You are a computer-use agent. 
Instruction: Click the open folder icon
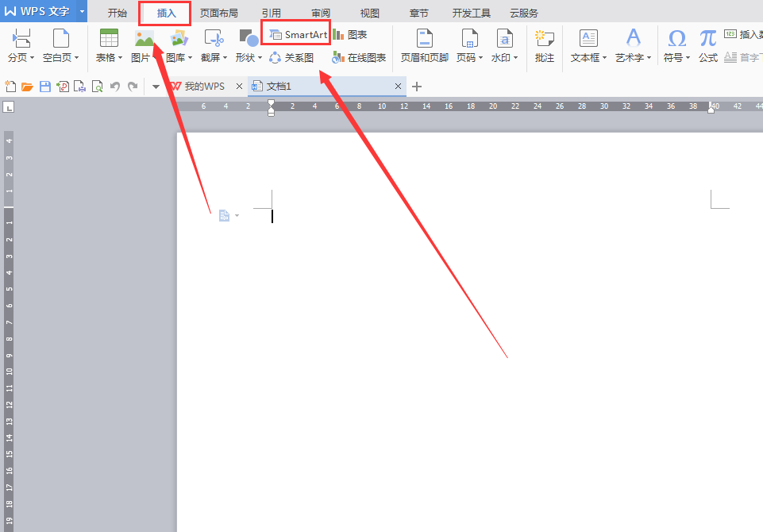point(27,87)
